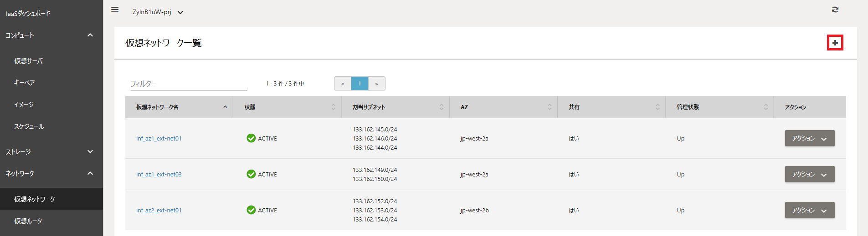Click the 1 - 3 件 / 3 件中 count text
This screenshot has height=236, width=868.
[x=285, y=84]
